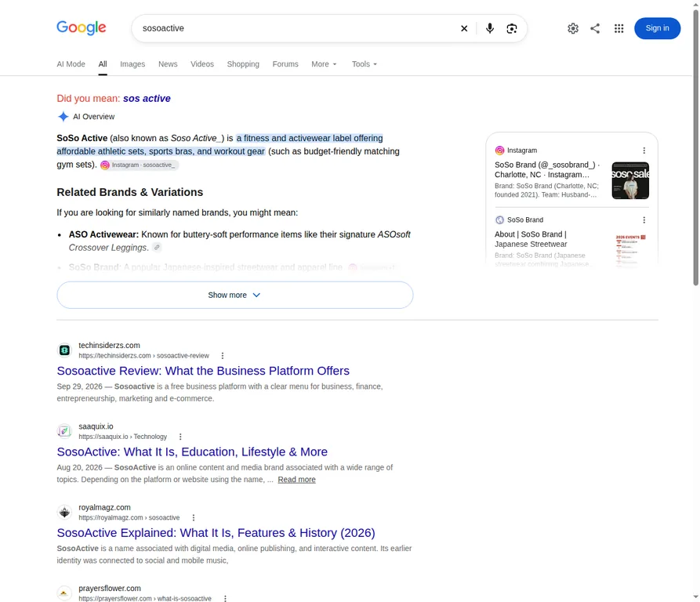Open 'SosoActive Explained' result title
Image resolution: width=700 pixels, height=602 pixels.
(x=216, y=533)
